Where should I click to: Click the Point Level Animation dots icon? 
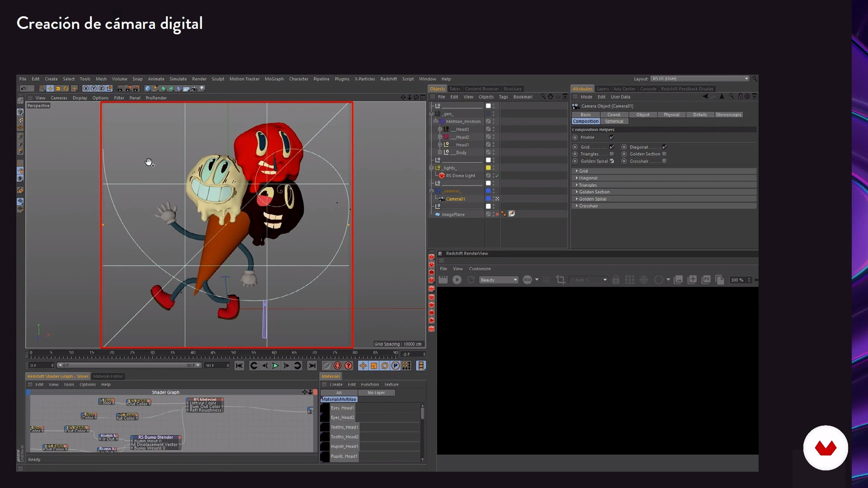pyautogui.click(x=406, y=366)
